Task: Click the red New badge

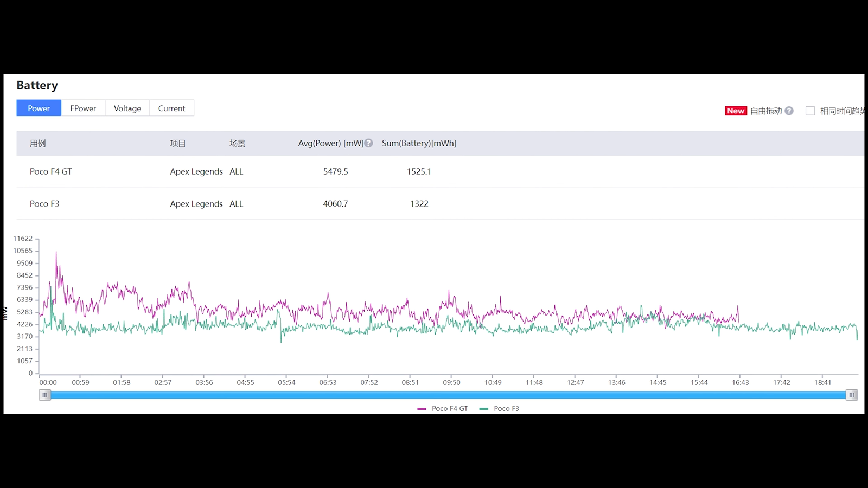Action: 736,111
